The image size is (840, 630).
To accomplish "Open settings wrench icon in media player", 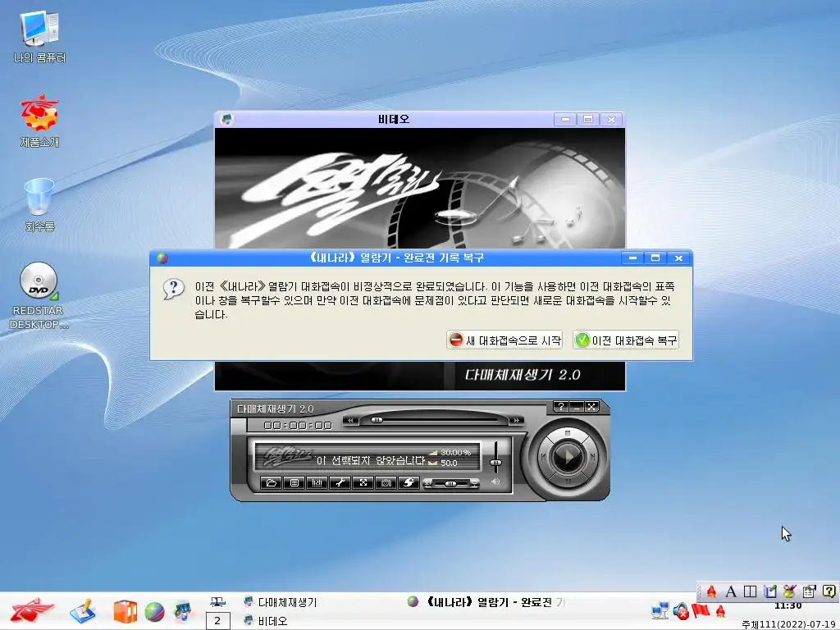I will [x=340, y=482].
